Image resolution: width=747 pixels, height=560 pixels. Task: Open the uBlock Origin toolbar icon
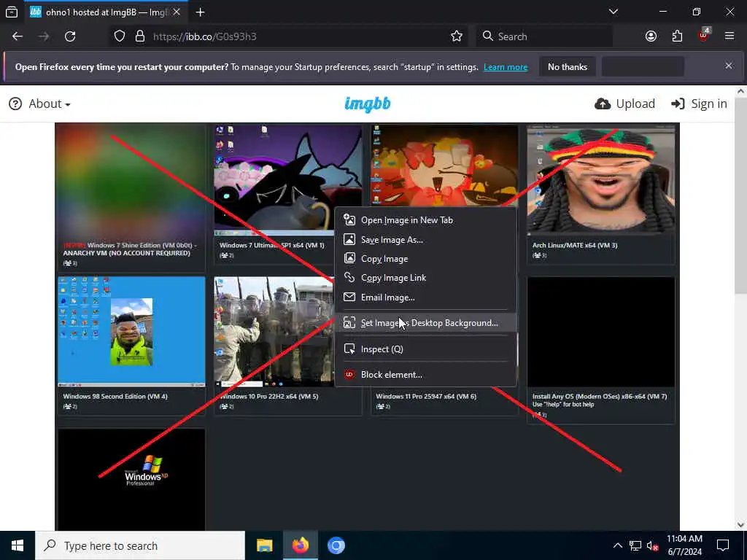point(704,35)
